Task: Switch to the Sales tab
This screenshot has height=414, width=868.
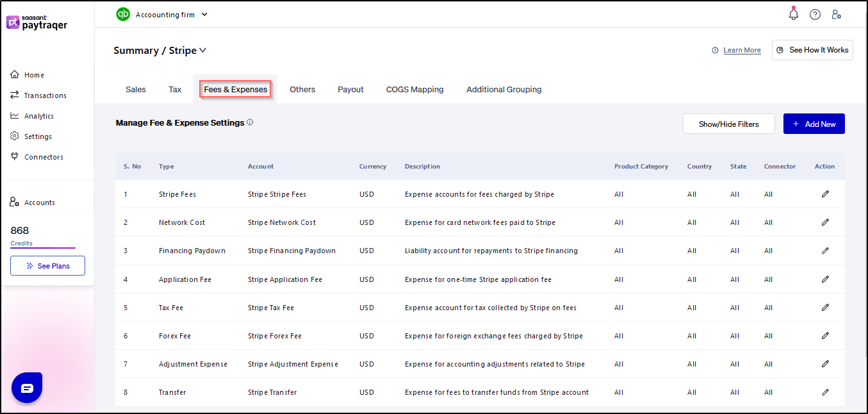Action: tap(136, 90)
